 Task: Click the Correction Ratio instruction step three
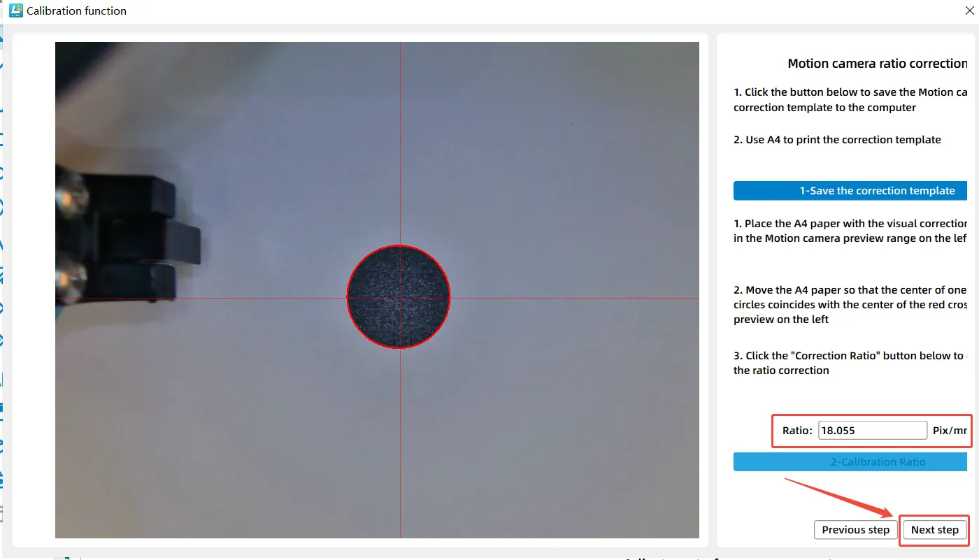click(850, 363)
